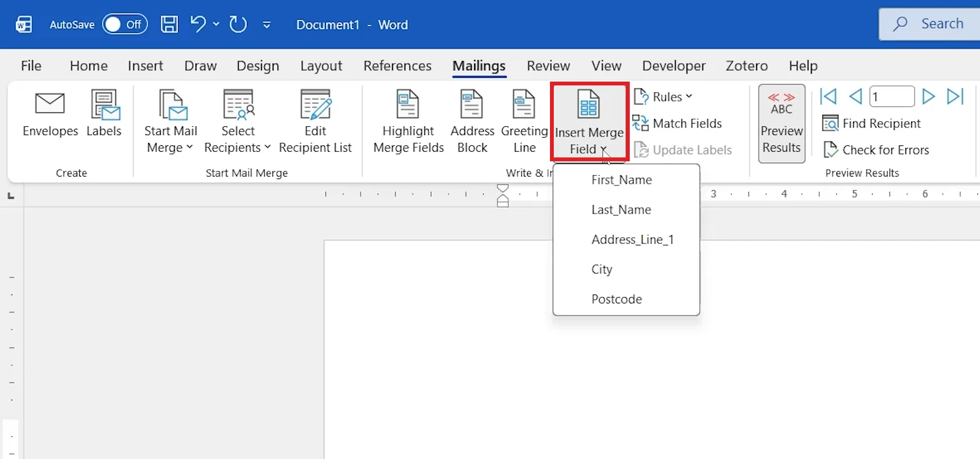Open the Rules dropdown

[x=664, y=97]
